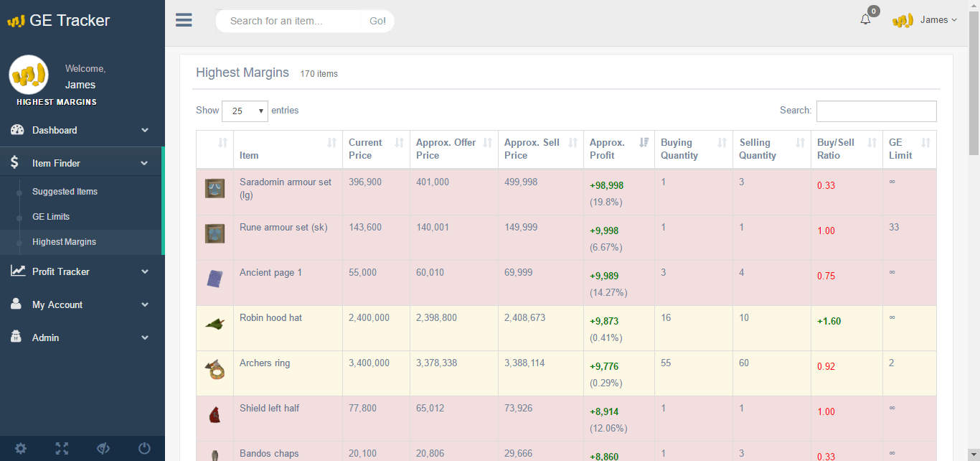Expand the Profit Tracker menu
The height and width of the screenshot is (461, 980).
click(x=82, y=271)
